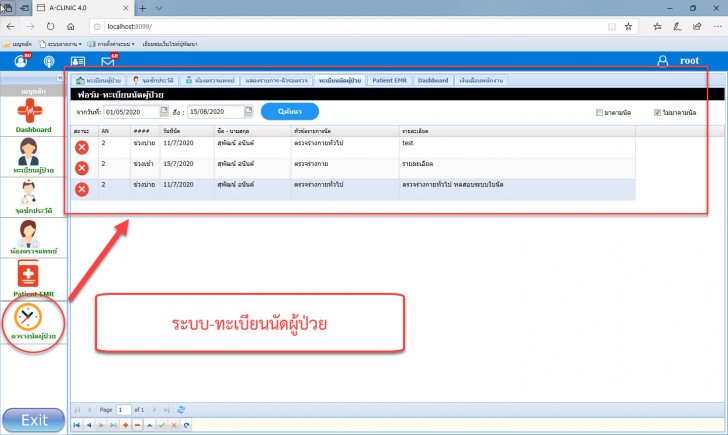Switch to the tab with the nurse icon
The image size is (728, 435).
[x=153, y=80]
